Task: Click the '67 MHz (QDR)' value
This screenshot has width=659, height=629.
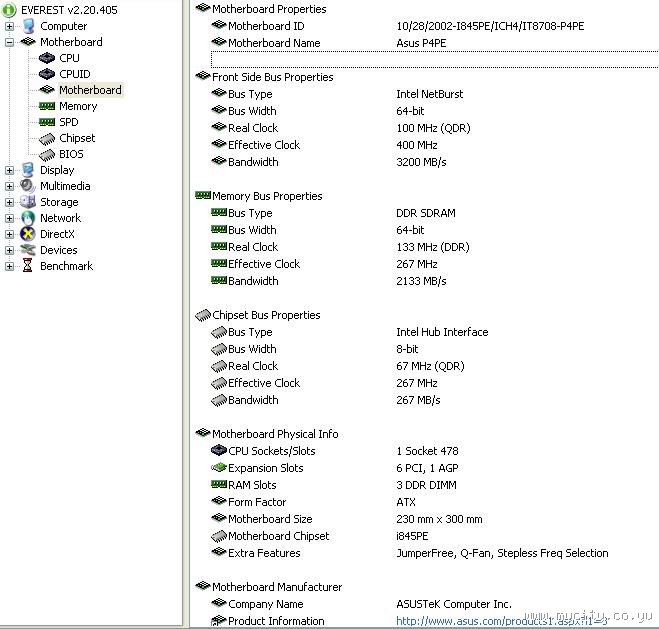Action: coord(430,366)
